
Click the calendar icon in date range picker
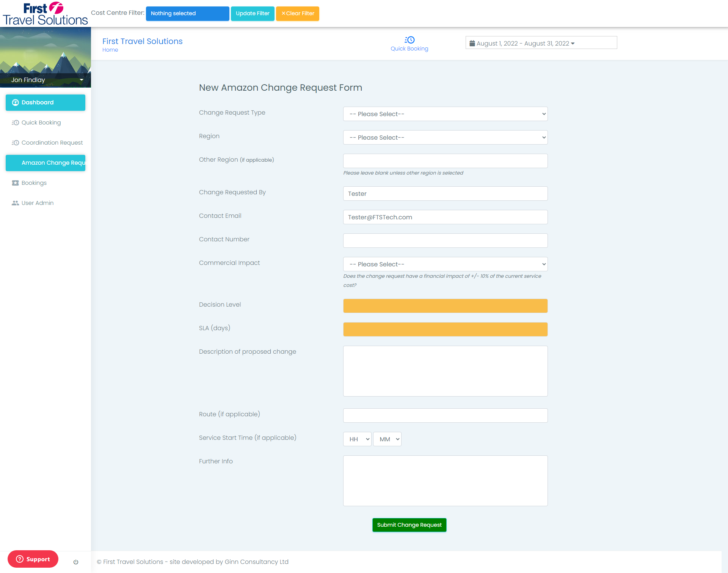(x=472, y=43)
